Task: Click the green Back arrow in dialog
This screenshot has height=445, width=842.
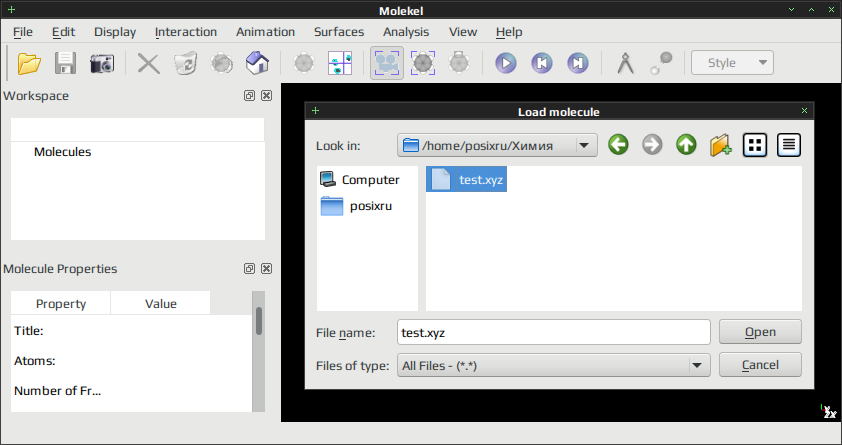Action: click(x=618, y=145)
